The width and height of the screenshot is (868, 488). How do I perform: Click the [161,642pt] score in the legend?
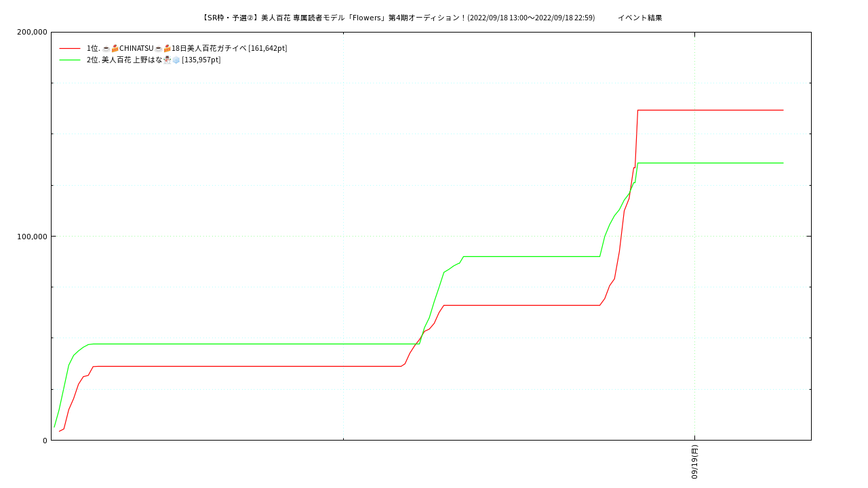pos(267,48)
